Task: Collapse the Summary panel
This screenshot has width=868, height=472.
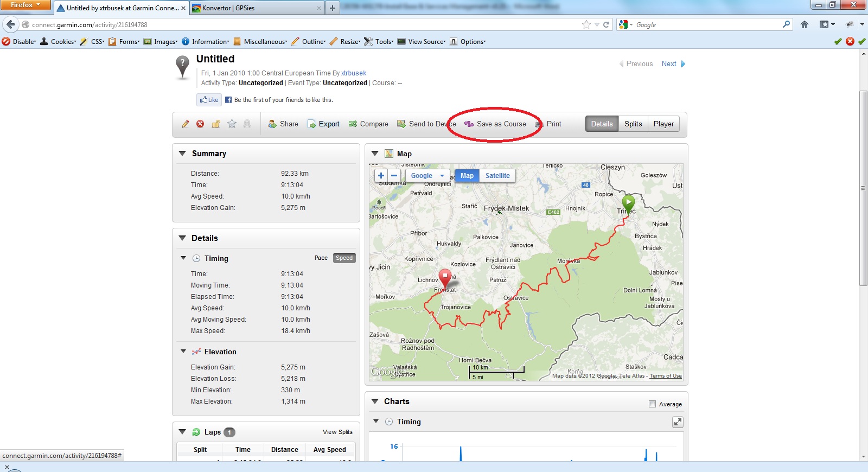Action: pyautogui.click(x=182, y=154)
